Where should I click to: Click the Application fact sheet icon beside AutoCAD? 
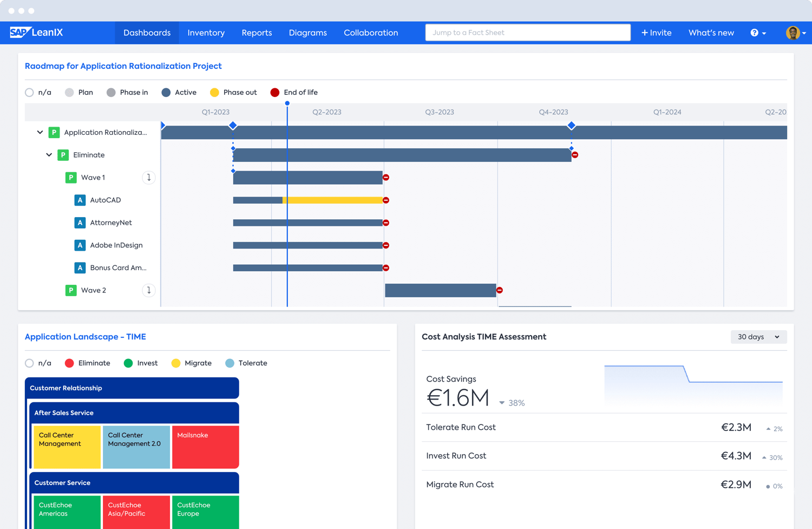[x=80, y=200]
